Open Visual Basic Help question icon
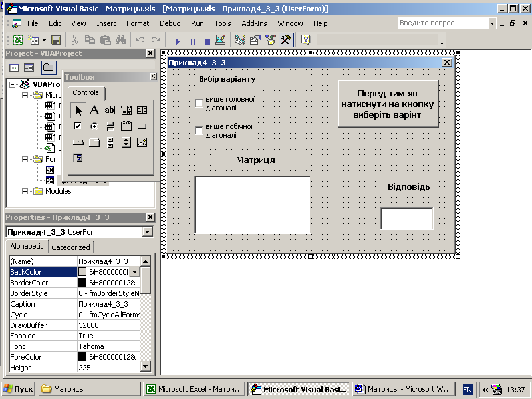 click(306, 41)
